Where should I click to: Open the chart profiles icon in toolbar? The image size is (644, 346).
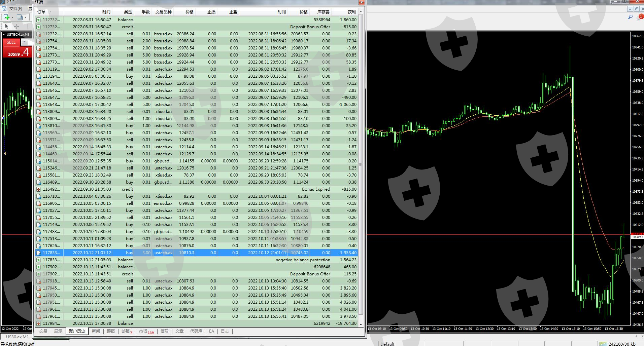click(20, 17)
